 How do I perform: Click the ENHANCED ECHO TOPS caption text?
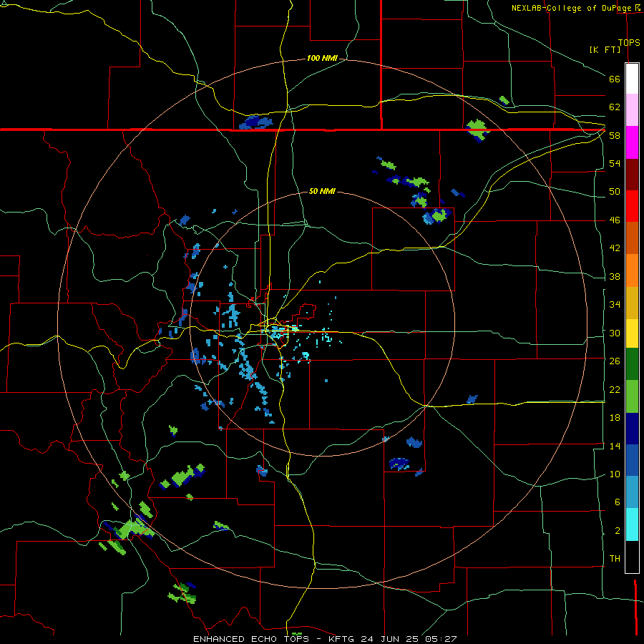(251, 639)
